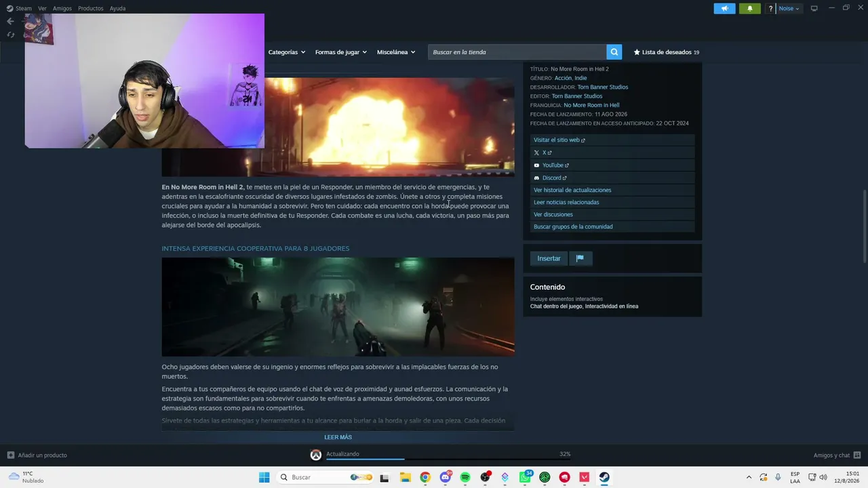Open the clock and date panel
This screenshot has height=488, width=868.
(x=848, y=477)
